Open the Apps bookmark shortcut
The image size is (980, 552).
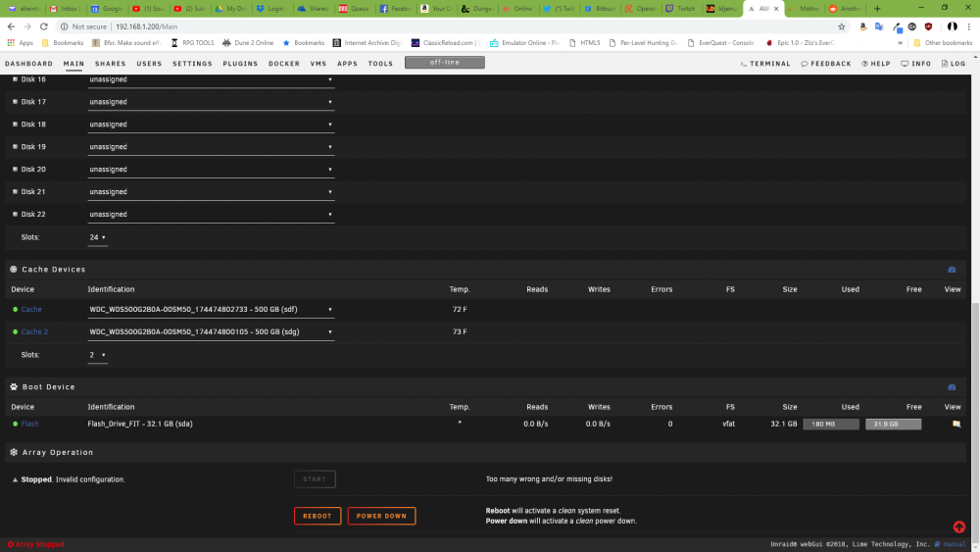click(20, 43)
